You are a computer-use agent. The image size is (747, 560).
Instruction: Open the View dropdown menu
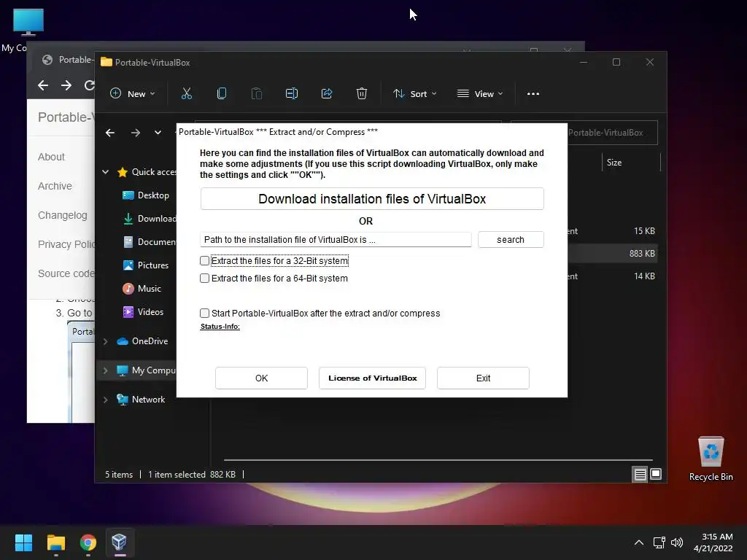[480, 94]
